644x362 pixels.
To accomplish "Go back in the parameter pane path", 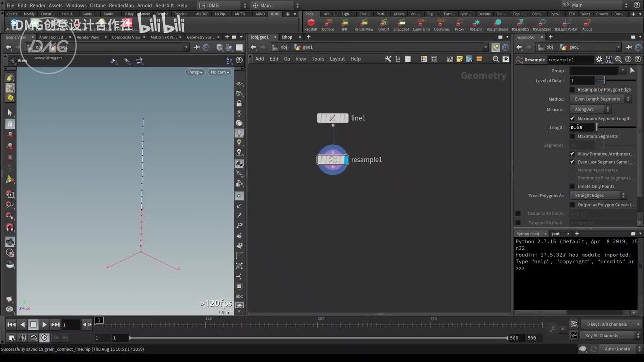I will tap(519, 47).
